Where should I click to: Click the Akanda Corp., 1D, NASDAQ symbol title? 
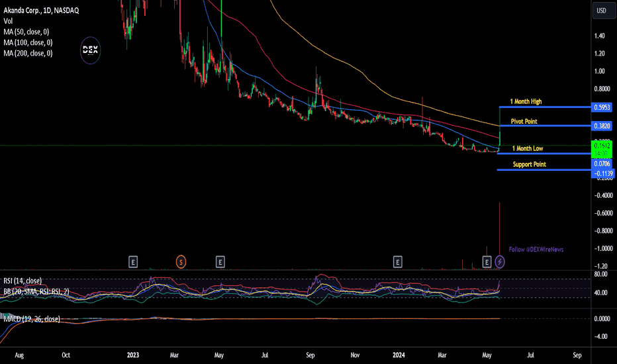41,10
